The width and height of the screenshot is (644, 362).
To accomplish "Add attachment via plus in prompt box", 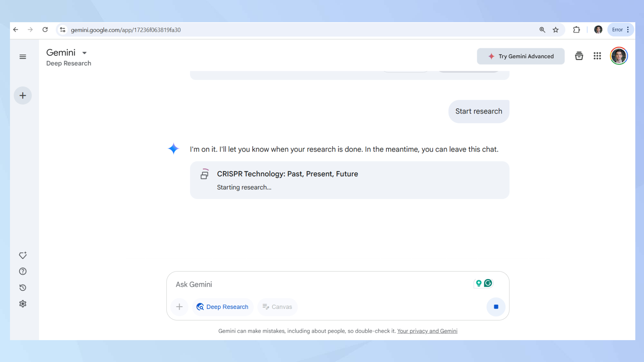I will (x=179, y=307).
